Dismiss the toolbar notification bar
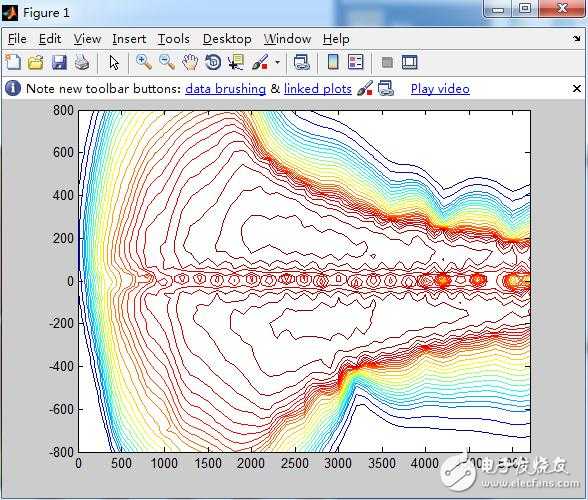The image size is (588, 500). point(577,89)
